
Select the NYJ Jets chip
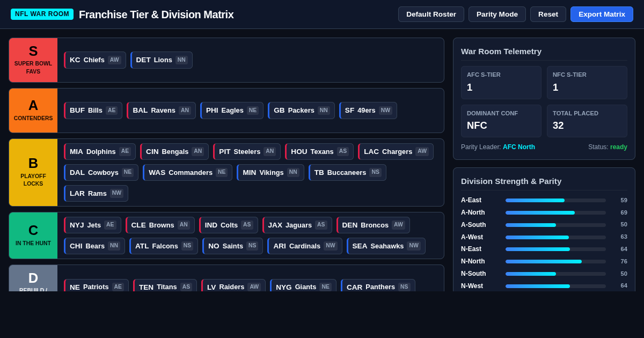[x=92, y=225]
